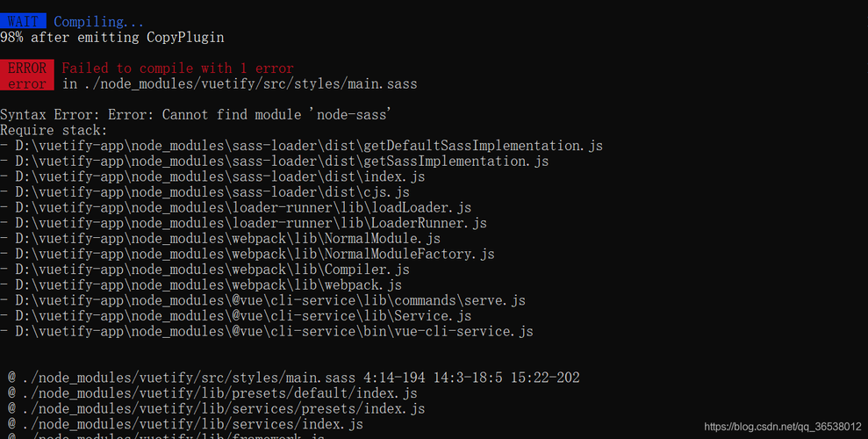868x439 pixels.
Task: Open the NormalModuleFactory.js stack path
Action: [255, 254]
